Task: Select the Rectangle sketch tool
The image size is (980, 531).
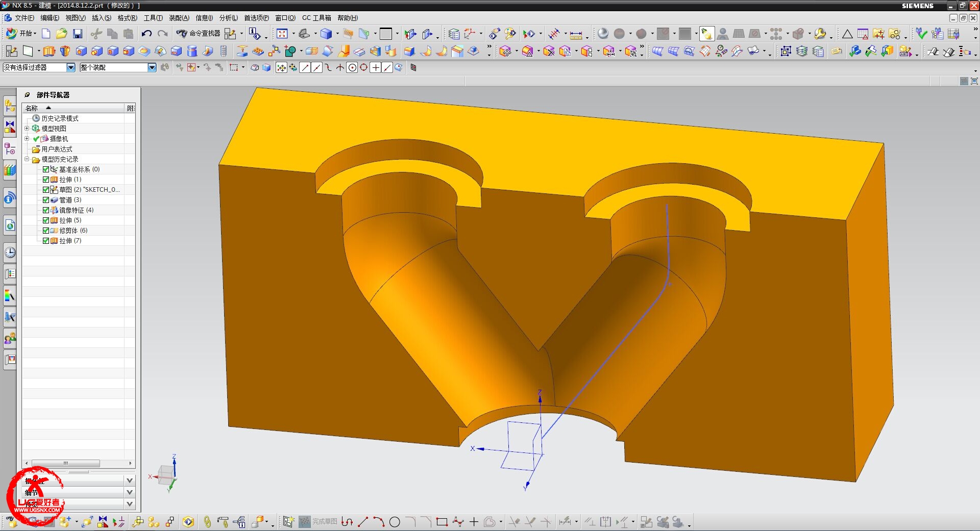Action: coord(442,522)
